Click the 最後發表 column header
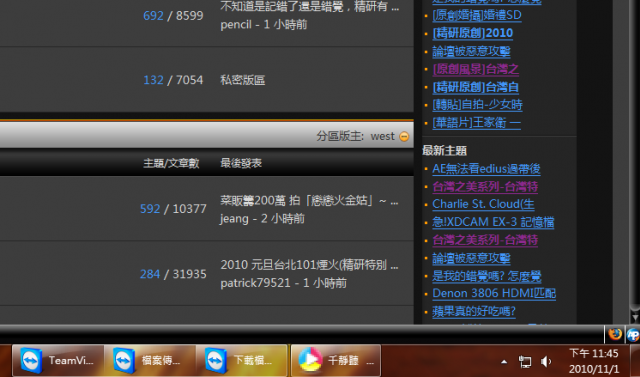 click(x=241, y=163)
